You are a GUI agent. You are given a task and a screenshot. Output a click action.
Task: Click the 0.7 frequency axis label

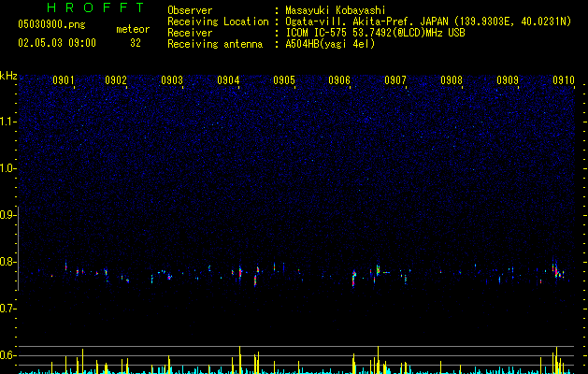coord(8,309)
